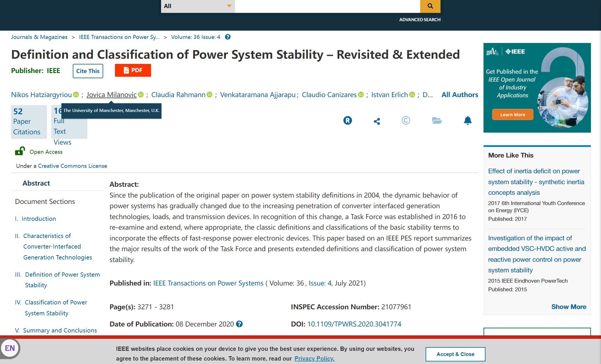The image size is (601, 364).
Task: Click the EN language selector button
Action: click(10, 348)
